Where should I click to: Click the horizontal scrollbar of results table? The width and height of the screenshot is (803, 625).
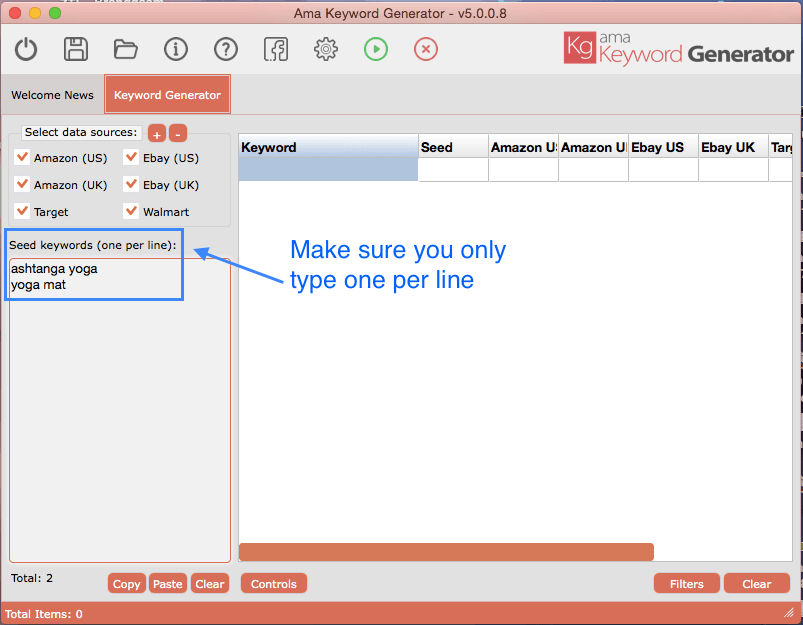(x=446, y=552)
